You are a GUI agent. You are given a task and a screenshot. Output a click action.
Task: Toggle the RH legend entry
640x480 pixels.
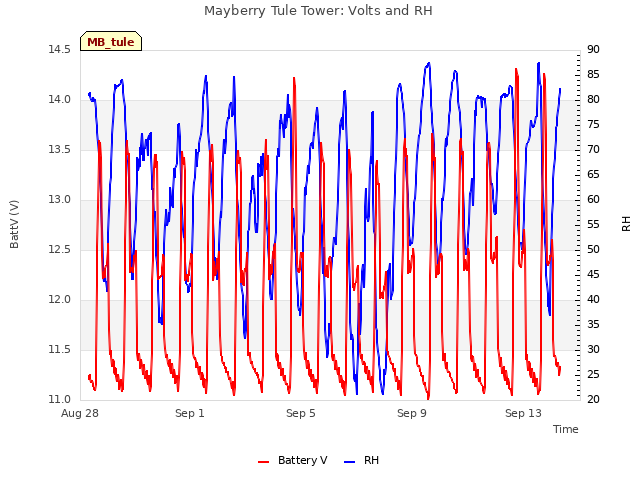click(361, 460)
